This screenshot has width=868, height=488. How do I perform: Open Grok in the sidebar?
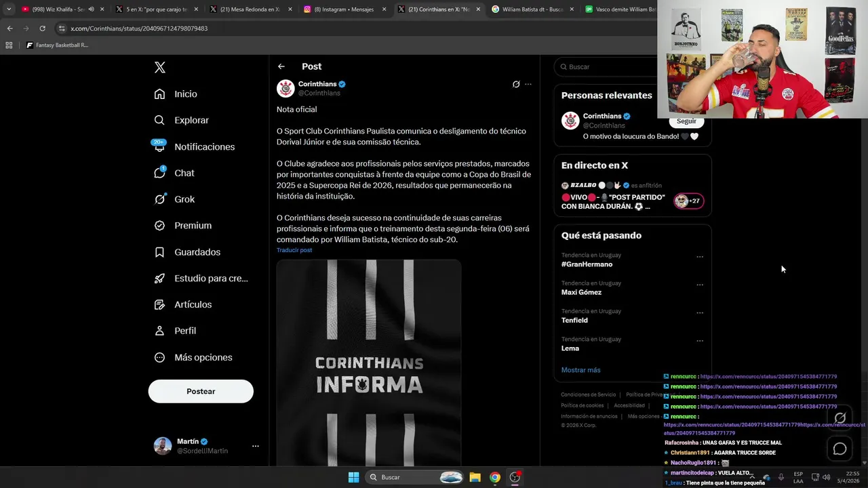coord(174,199)
